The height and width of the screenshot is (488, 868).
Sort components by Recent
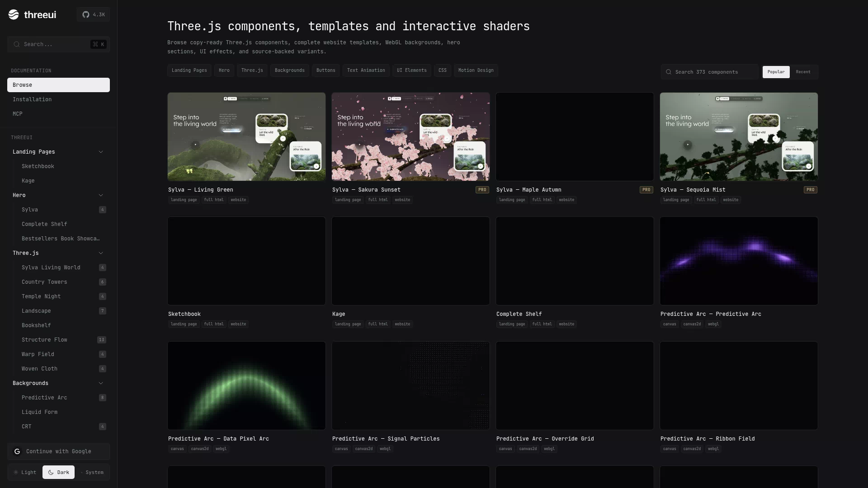point(803,72)
